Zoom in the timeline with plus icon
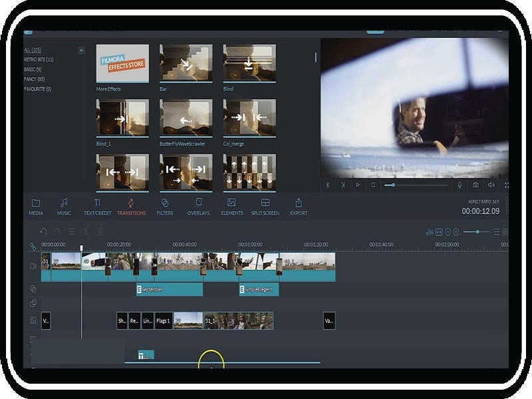The width and height of the screenshot is (532, 399). tap(456, 232)
